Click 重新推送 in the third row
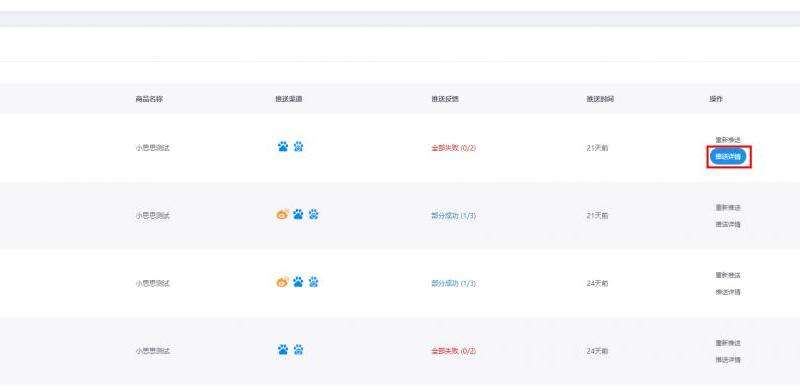 coord(728,275)
